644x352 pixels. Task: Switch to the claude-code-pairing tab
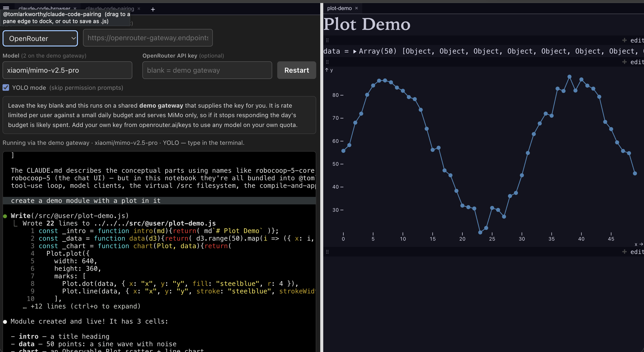coord(110,9)
